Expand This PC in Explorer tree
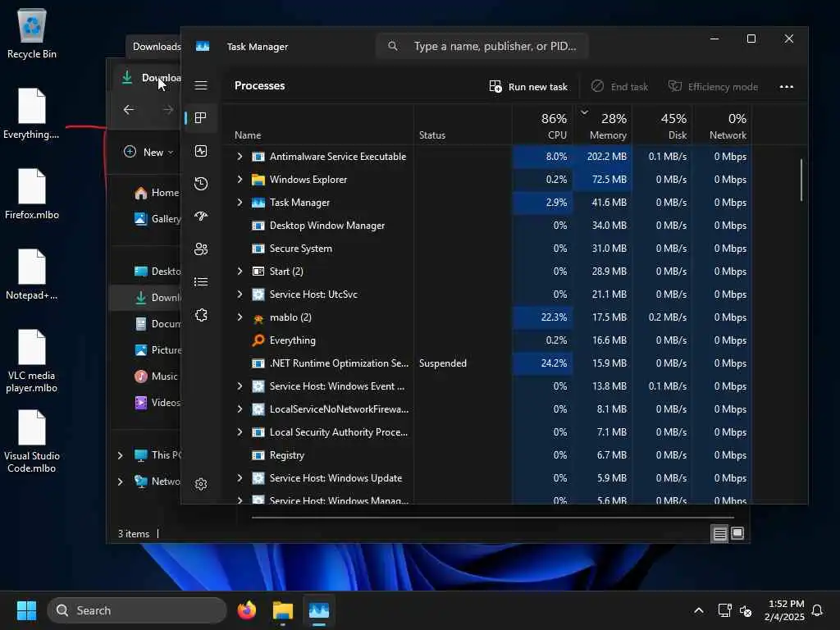The height and width of the screenshot is (630, 840). tap(120, 455)
